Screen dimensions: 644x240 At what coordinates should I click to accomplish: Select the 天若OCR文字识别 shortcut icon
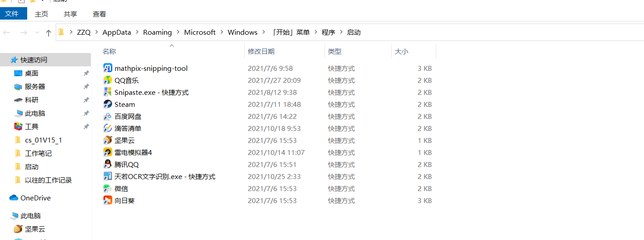(107, 176)
